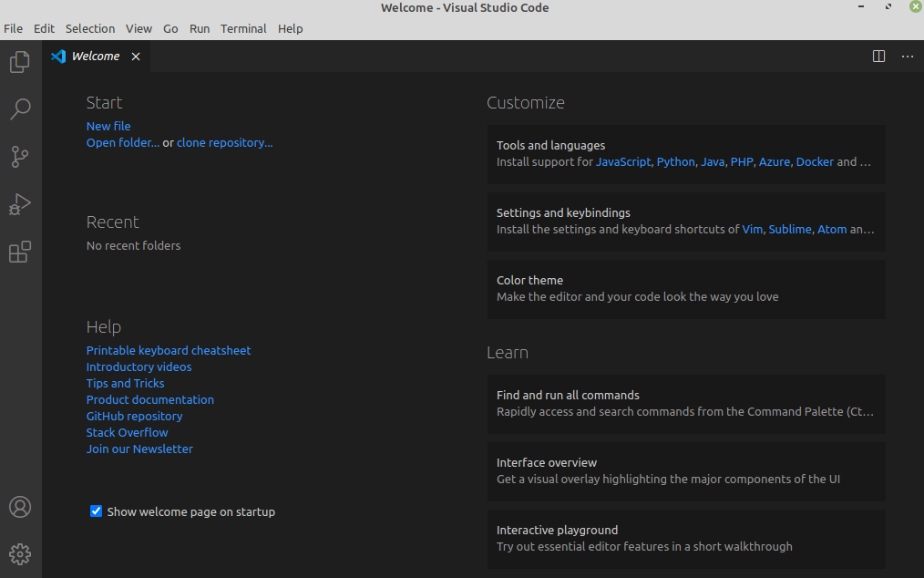Click the New file link
Viewport: 924px width, 578px height.
(108, 126)
